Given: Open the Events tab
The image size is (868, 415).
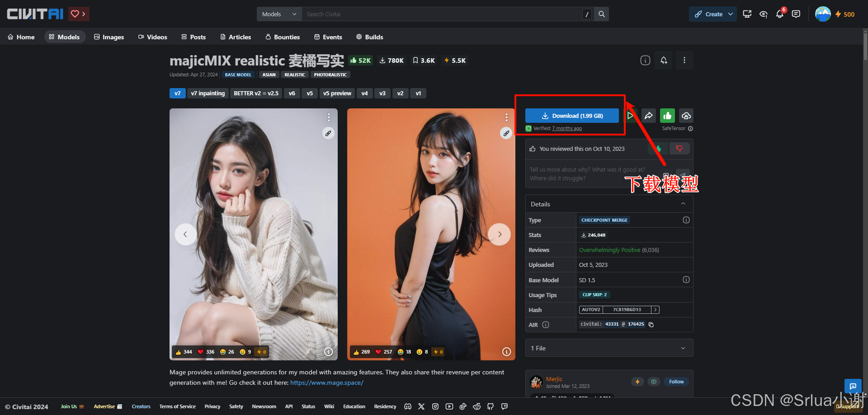Looking at the screenshot, I should 328,37.
